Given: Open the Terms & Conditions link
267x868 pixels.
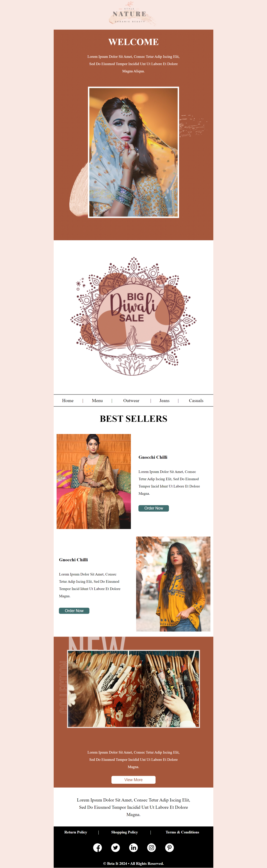Looking at the screenshot, I should click(x=182, y=832).
